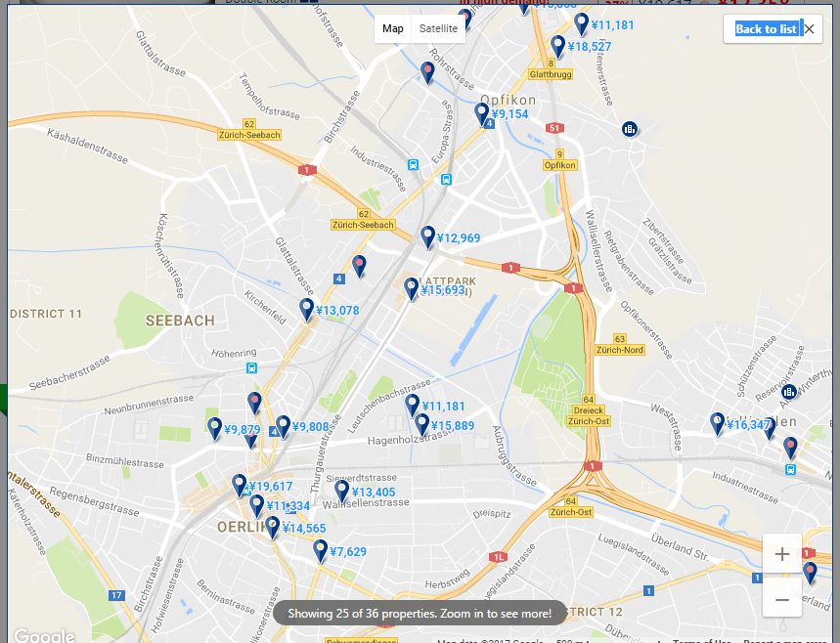Click the red-dot pin near Neunbrunnenstrasse
Viewport: 840px width, 643px height.
[x=254, y=404]
